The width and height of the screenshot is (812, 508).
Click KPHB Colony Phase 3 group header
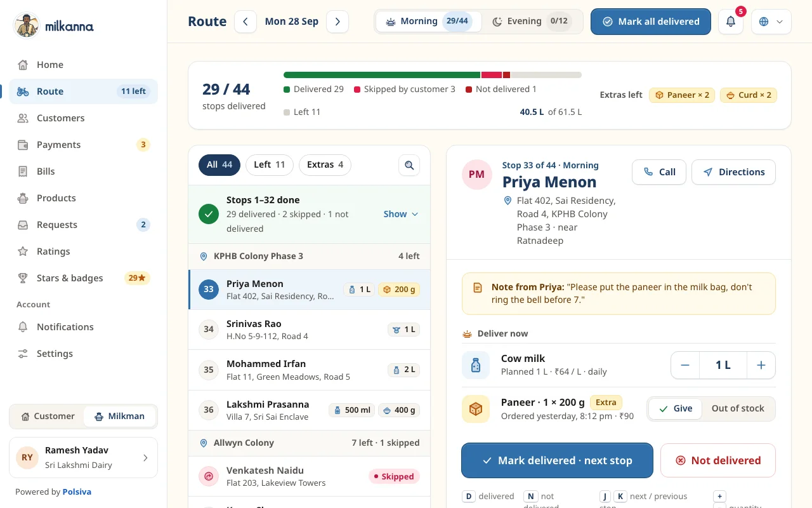tap(310, 257)
